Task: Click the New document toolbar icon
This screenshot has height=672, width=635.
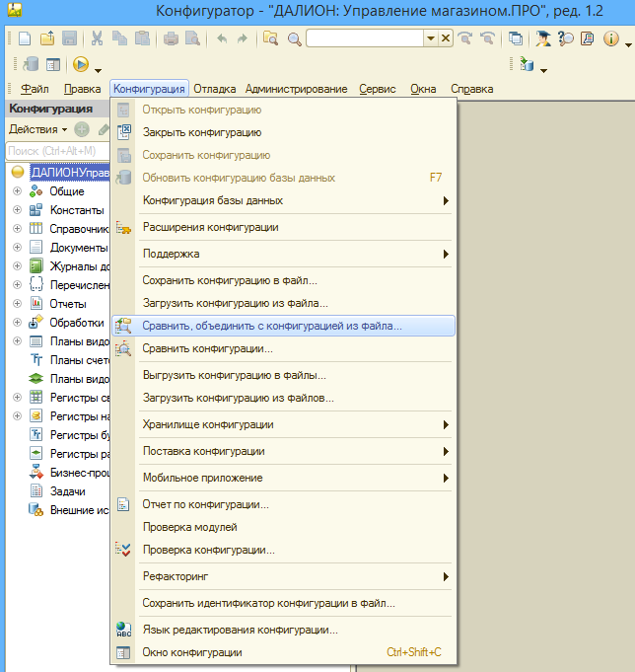Action: tap(25, 38)
